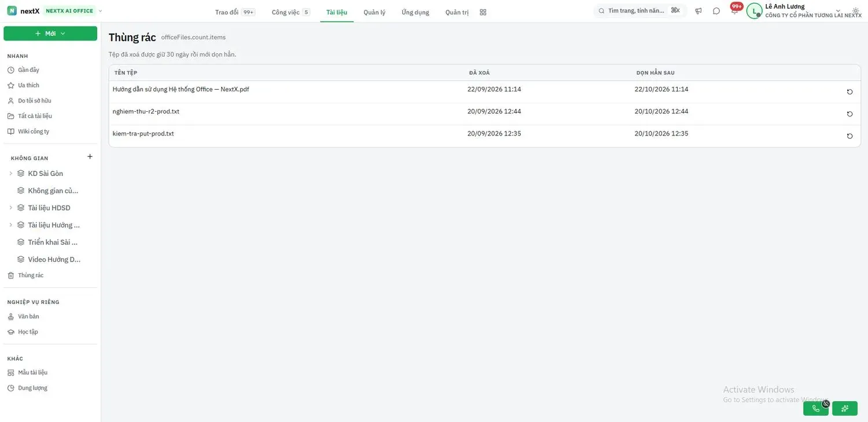Switch to the Quản lý tab
The image size is (868, 422).
374,12
